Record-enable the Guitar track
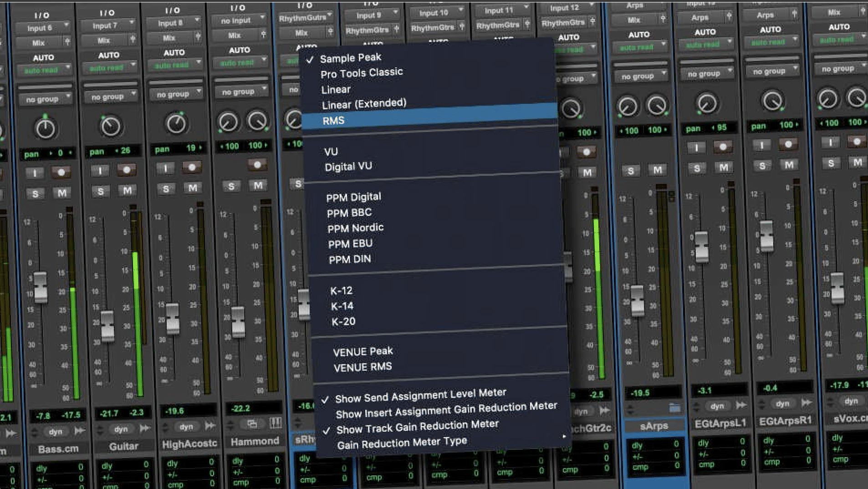Image resolution: width=868 pixels, height=489 pixels. point(127,169)
